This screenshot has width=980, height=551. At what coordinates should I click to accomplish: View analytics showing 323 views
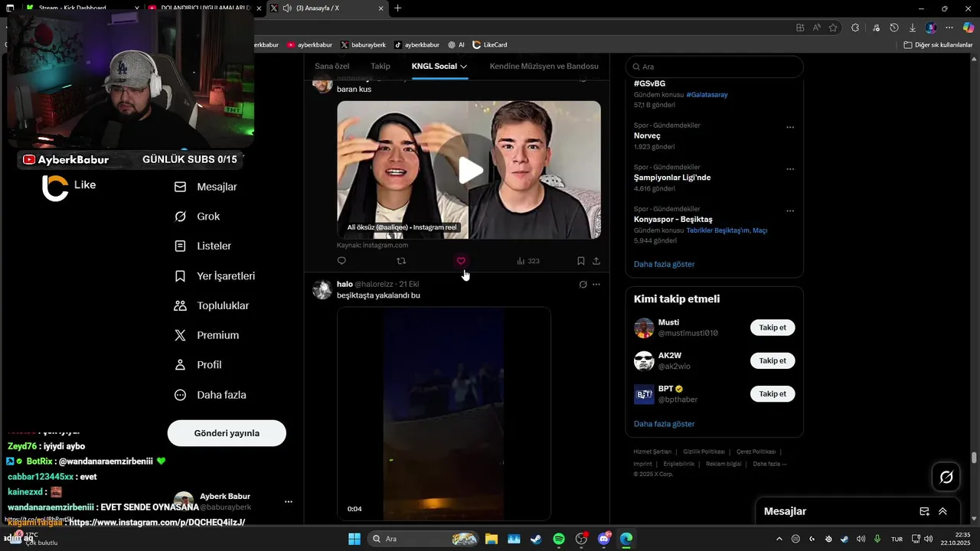pyautogui.click(x=528, y=261)
